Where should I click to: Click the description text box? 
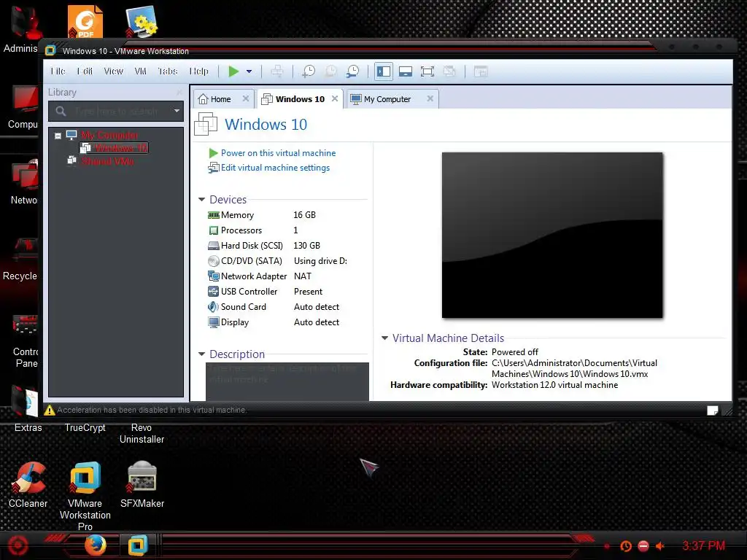pyautogui.click(x=287, y=381)
